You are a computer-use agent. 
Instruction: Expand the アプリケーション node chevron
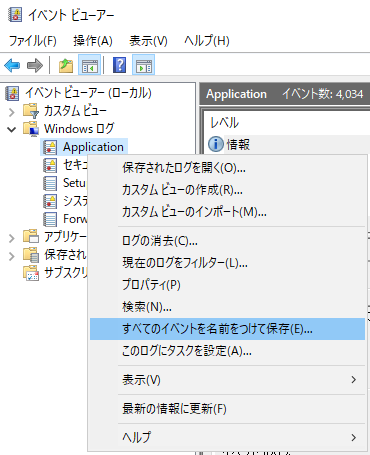coord(12,238)
